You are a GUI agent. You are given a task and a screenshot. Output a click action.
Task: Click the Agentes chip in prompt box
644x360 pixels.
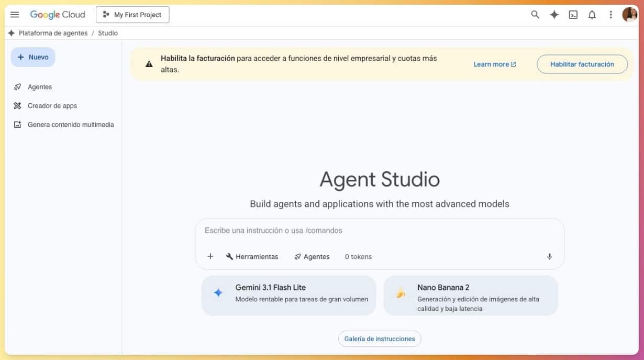click(x=312, y=257)
